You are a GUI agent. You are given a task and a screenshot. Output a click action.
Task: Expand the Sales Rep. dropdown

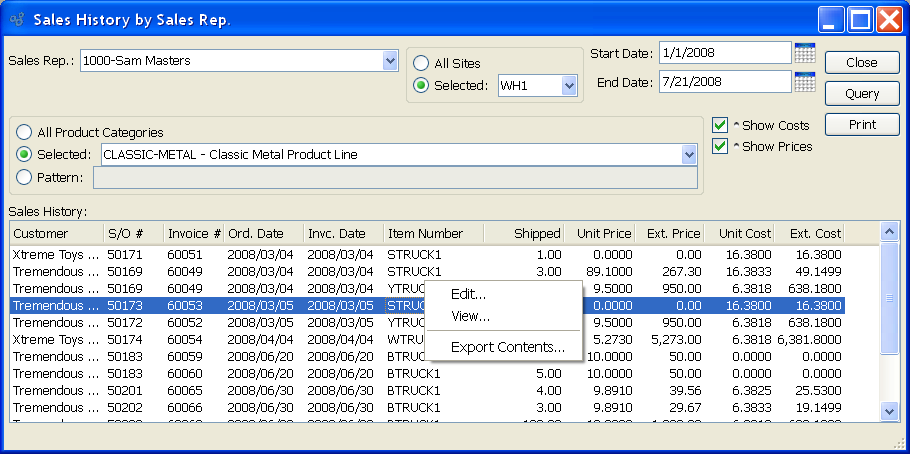coord(390,61)
